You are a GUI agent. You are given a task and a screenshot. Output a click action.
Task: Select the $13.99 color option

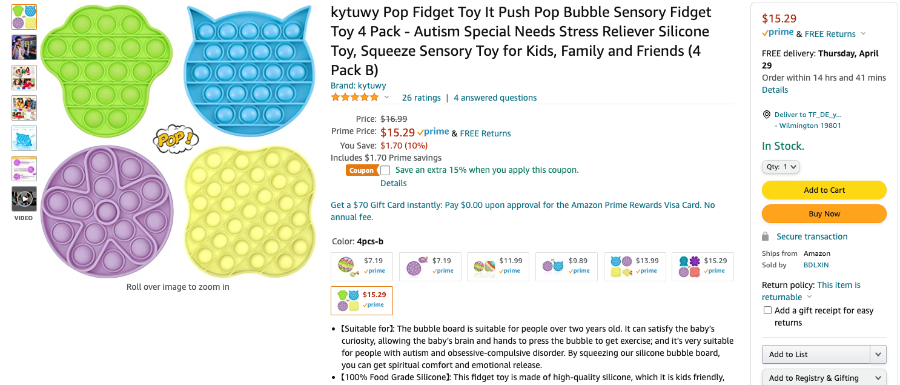[x=635, y=266]
